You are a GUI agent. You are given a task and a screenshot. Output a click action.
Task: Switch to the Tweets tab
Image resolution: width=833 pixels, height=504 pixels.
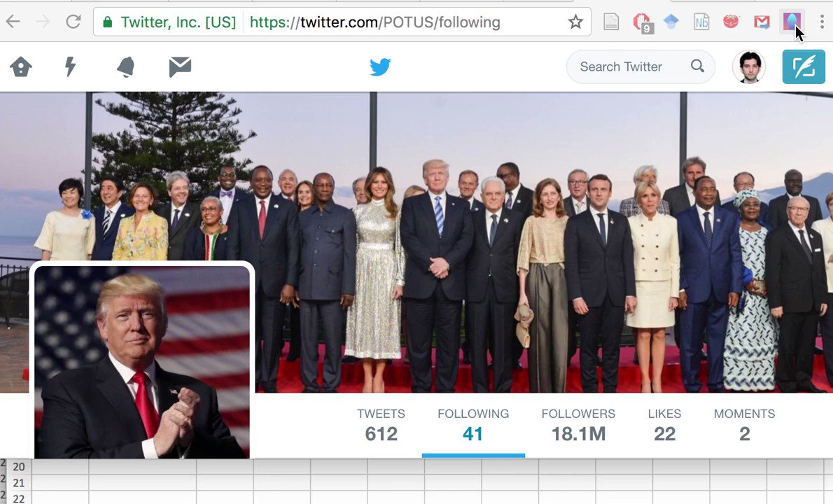tap(381, 426)
